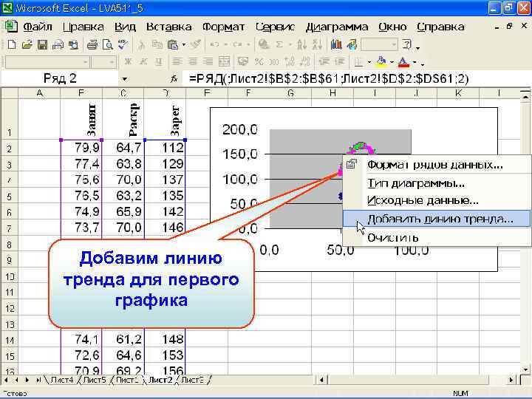Click the formula bar fx button
Screen dimensions: 532x399
(x=174, y=79)
